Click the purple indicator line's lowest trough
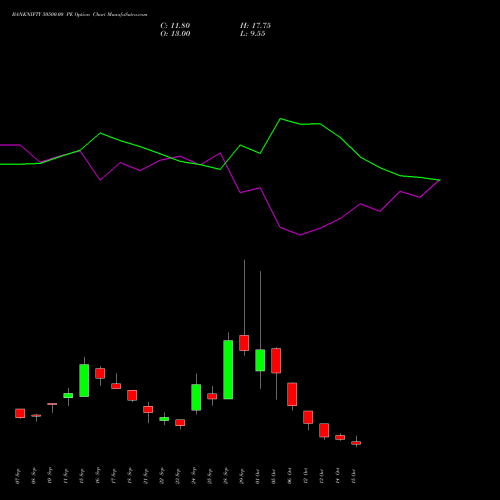 click(x=300, y=235)
